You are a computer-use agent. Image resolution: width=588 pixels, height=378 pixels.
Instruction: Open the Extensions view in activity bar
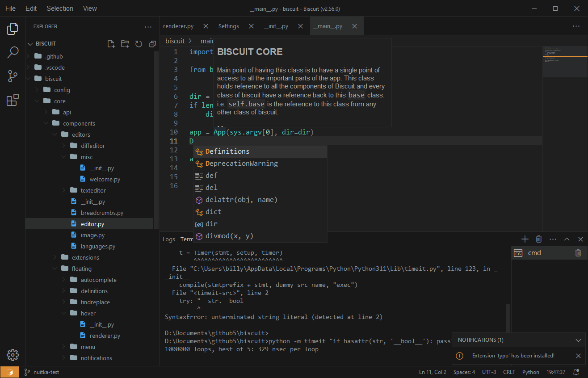tap(13, 100)
